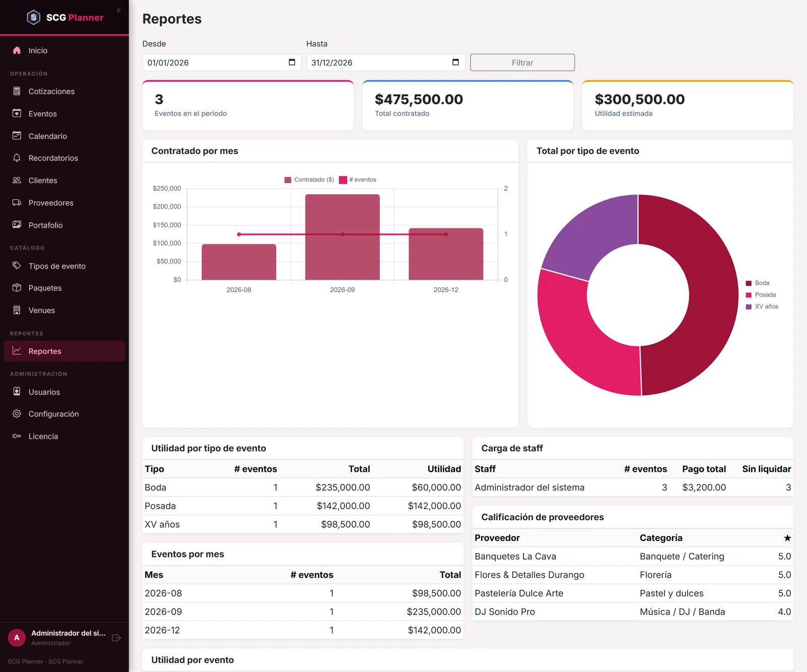The image size is (807, 672).
Task: Click the Eventos calendar-heart icon
Action: (x=17, y=113)
